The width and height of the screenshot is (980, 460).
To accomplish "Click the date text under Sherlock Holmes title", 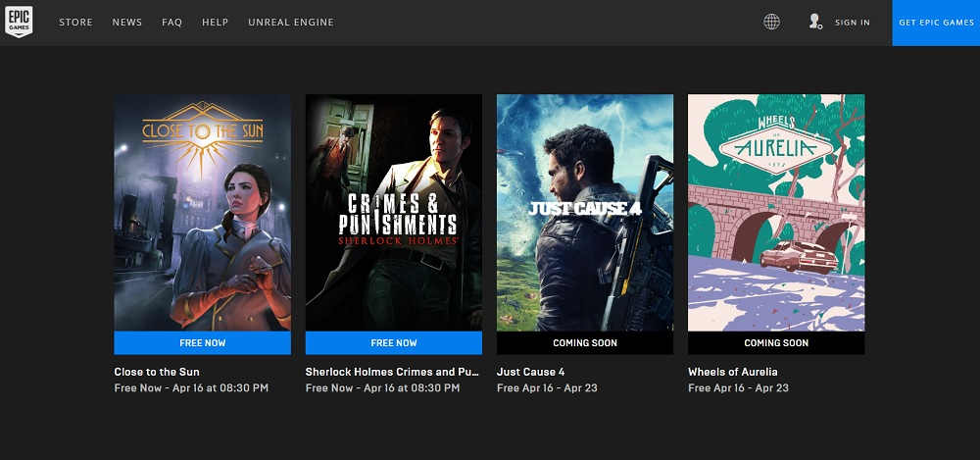I will coord(382,388).
